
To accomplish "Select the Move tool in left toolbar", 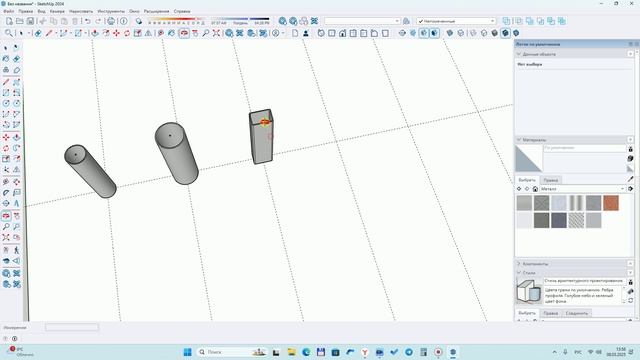I will pos(6,137).
